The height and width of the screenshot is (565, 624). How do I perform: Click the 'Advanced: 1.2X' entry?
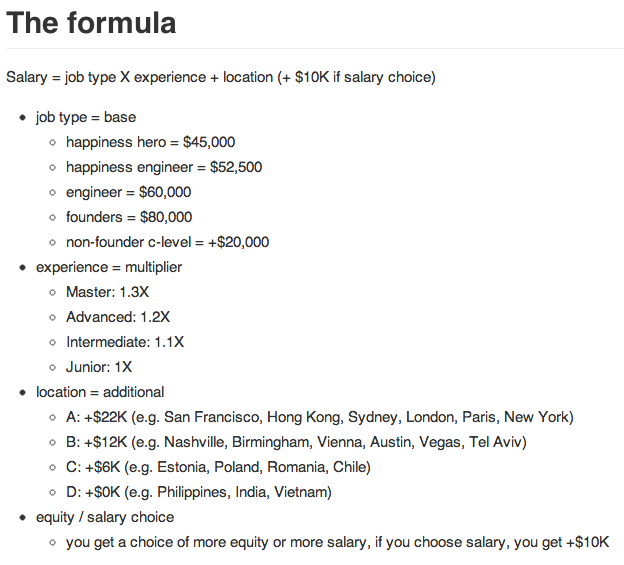pos(118,317)
